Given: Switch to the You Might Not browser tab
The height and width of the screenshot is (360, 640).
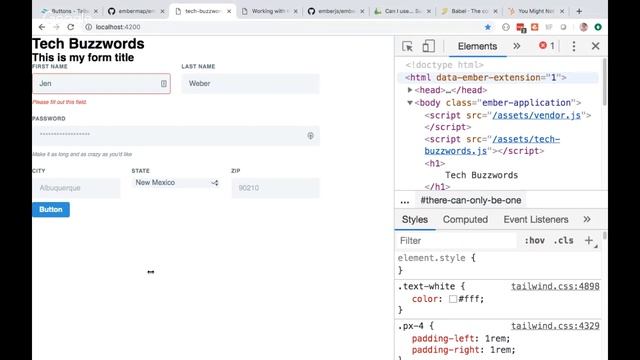Looking at the screenshot, I should tap(535, 11).
